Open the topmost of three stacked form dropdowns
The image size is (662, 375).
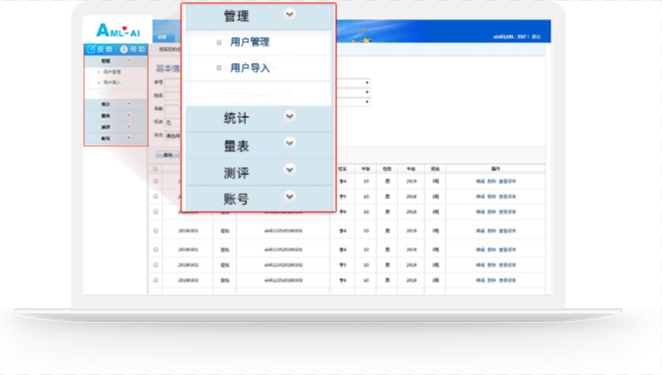point(353,82)
